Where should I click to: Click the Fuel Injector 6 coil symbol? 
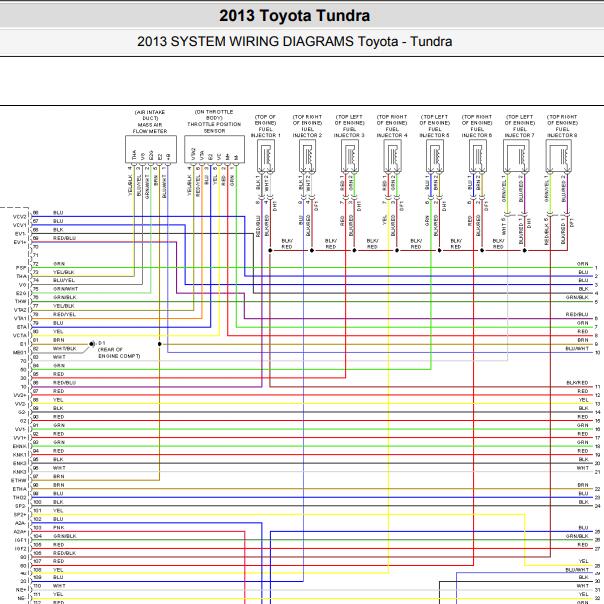click(x=478, y=156)
